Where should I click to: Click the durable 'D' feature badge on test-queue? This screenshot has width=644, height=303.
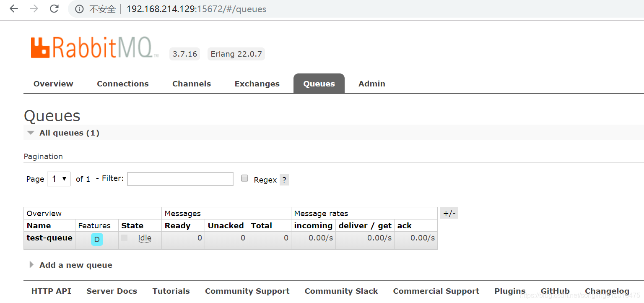tap(97, 239)
